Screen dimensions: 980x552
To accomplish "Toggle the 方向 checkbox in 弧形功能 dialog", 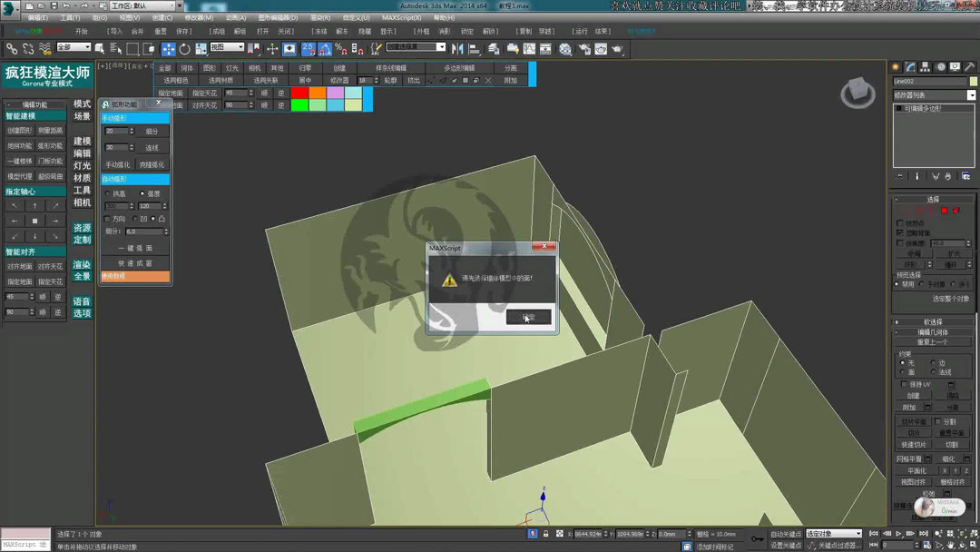I will pos(105,218).
